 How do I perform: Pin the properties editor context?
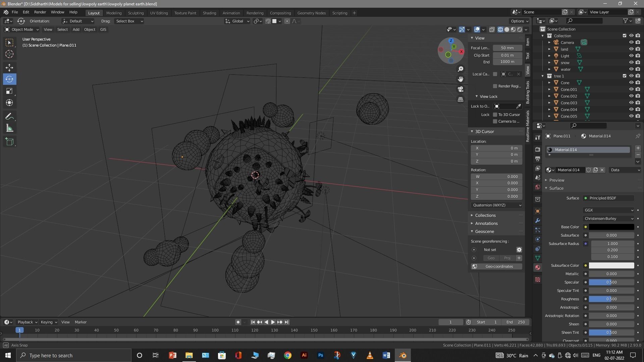[638, 136]
